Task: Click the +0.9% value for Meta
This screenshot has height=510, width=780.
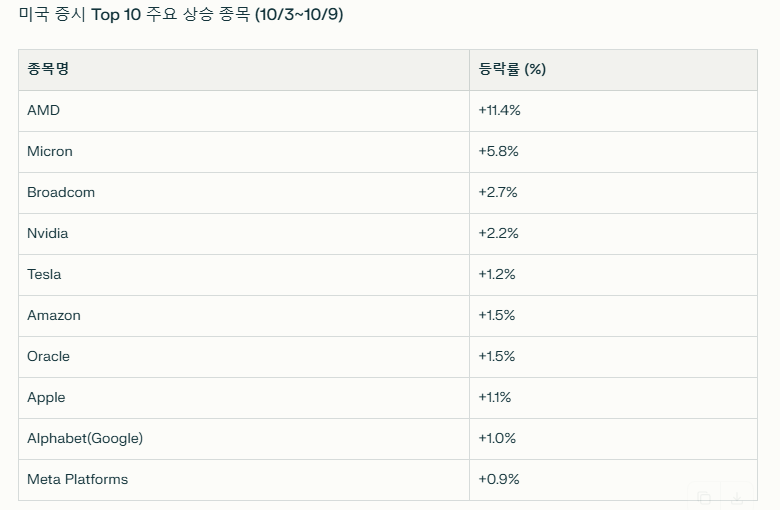Action: coord(498,480)
